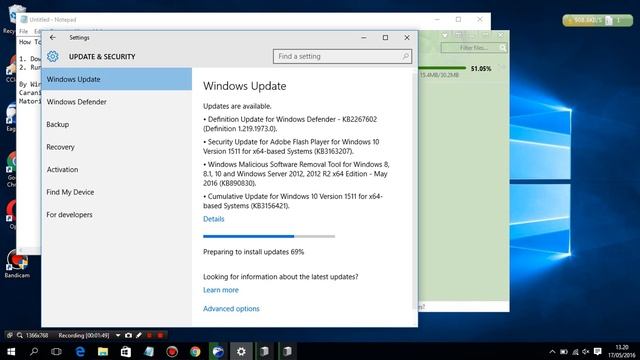Open the Windows Start menu

pos(11,351)
